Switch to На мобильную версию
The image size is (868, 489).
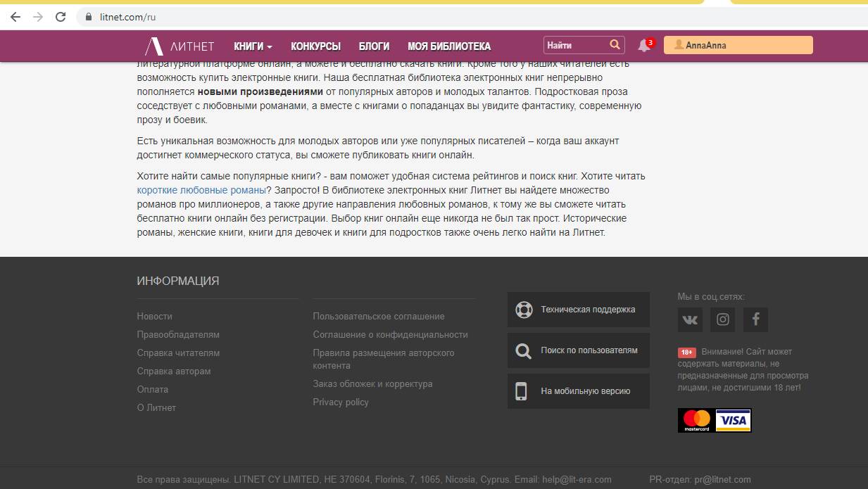(x=578, y=391)
